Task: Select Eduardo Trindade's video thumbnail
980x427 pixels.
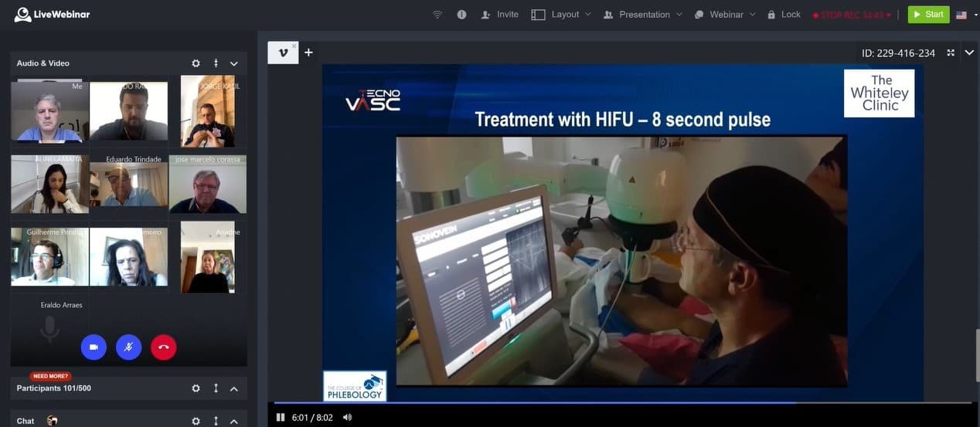Action: (128, 183)
